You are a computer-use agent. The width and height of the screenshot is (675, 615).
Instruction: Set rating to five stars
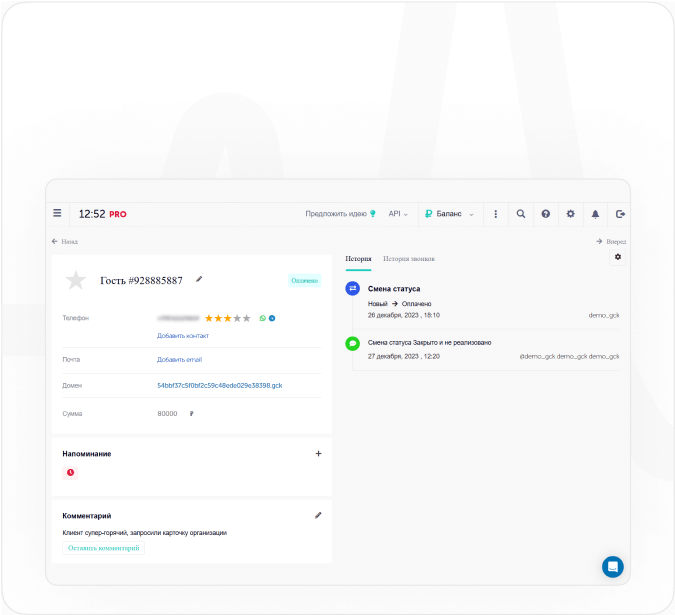247,318
